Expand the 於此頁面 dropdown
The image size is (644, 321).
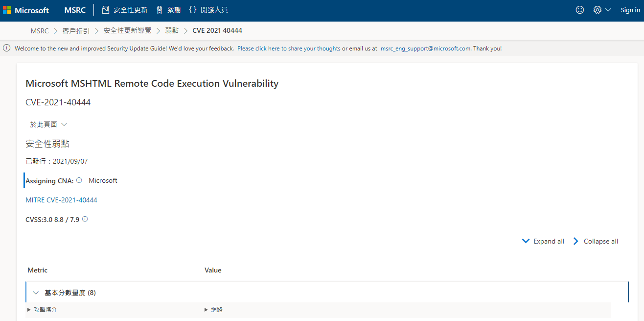click(x=48, y=124)
